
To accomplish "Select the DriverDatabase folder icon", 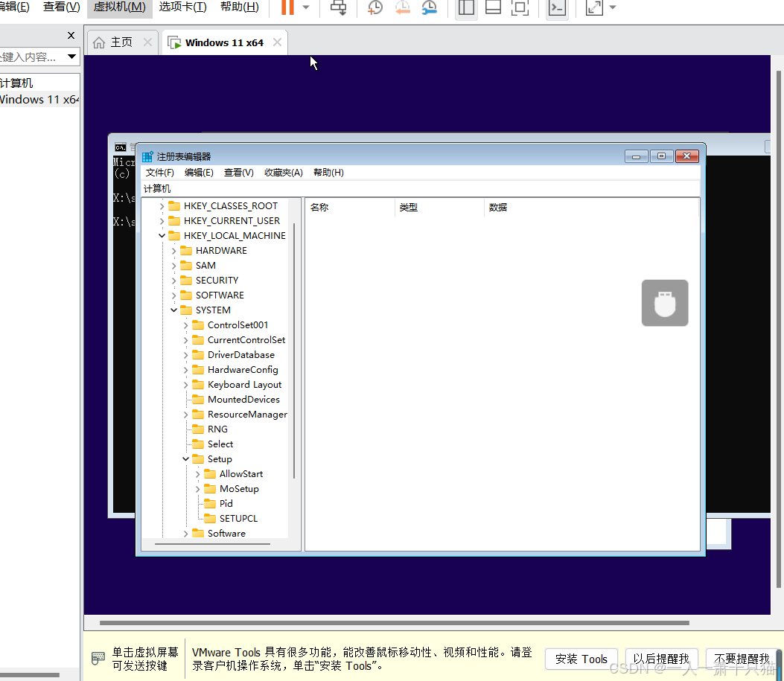I will [198, 355].
